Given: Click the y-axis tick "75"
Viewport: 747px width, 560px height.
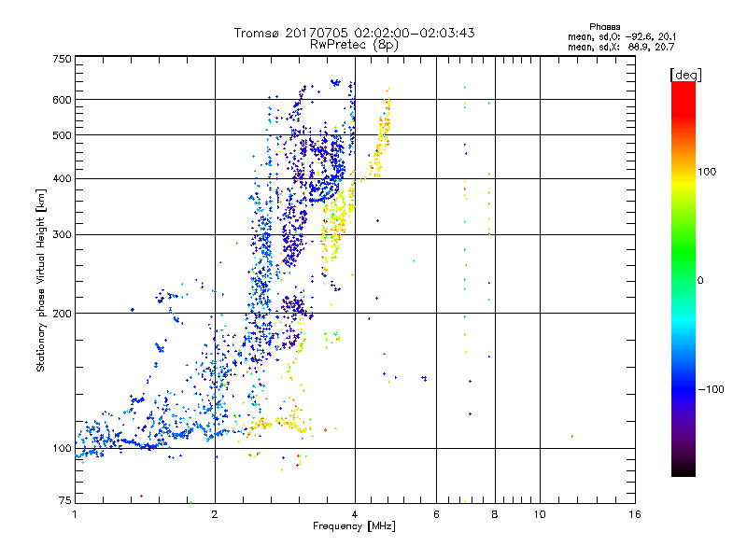Looking at the screenshot, I should click(65, 500).
